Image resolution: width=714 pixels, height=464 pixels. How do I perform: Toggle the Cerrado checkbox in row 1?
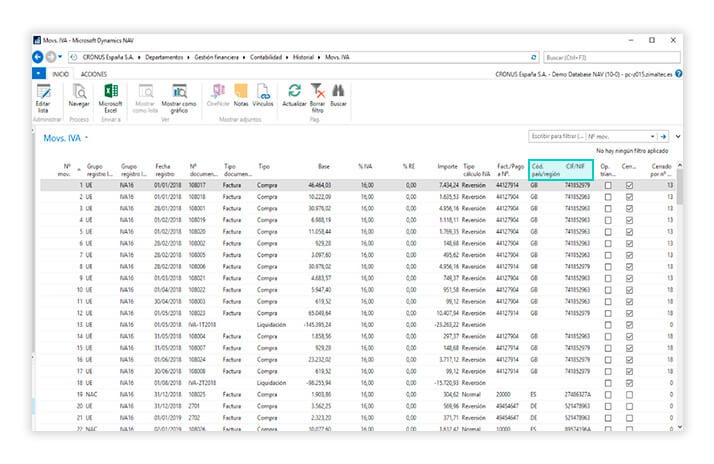tap(629, 186)
